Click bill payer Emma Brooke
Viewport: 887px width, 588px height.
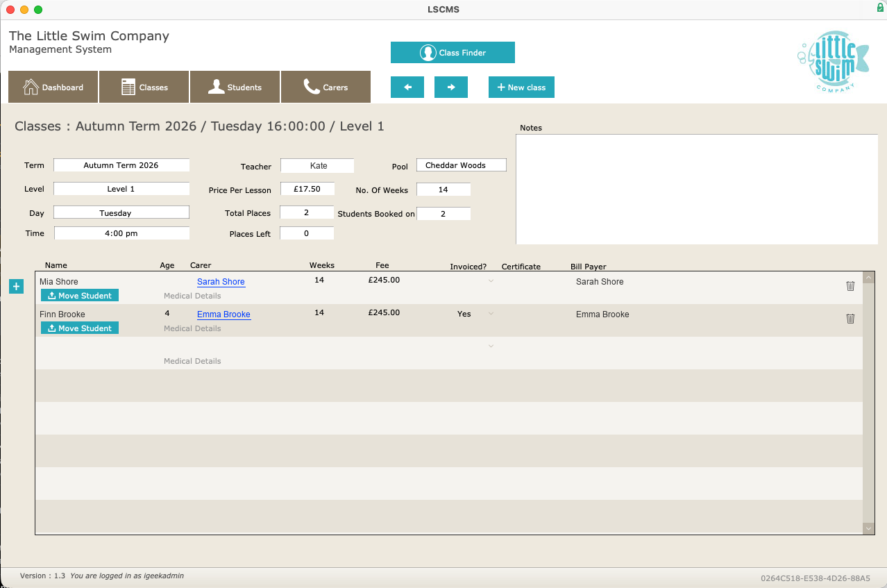(x=602, y=314)
